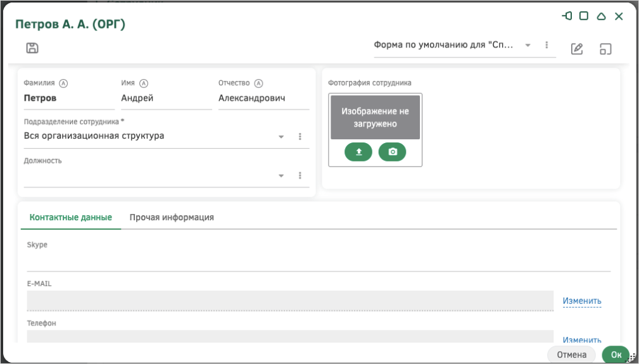This screenshot has width=639, height=364.
Task: Click the A icon beside Фамилия
Action: 63,84
